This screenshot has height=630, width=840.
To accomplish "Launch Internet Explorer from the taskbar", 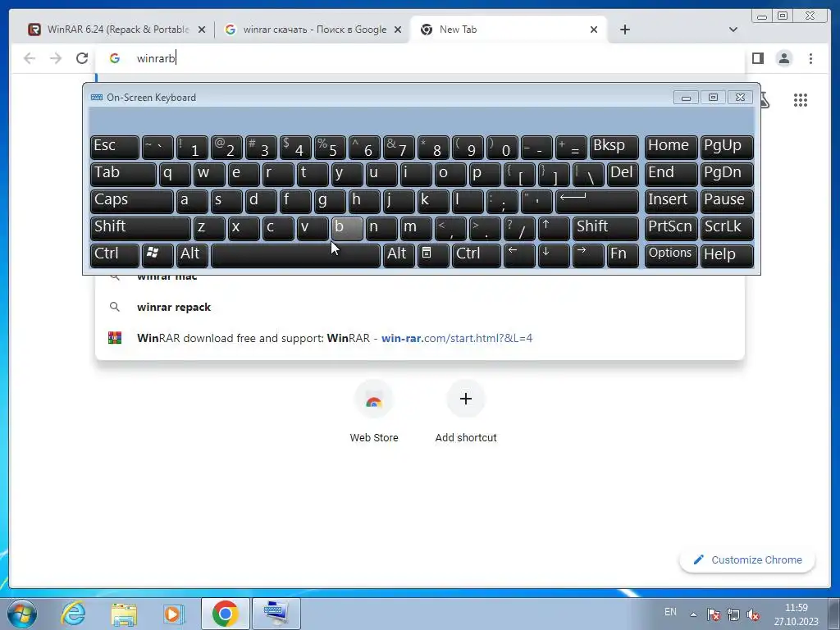I will coord(73,614).
